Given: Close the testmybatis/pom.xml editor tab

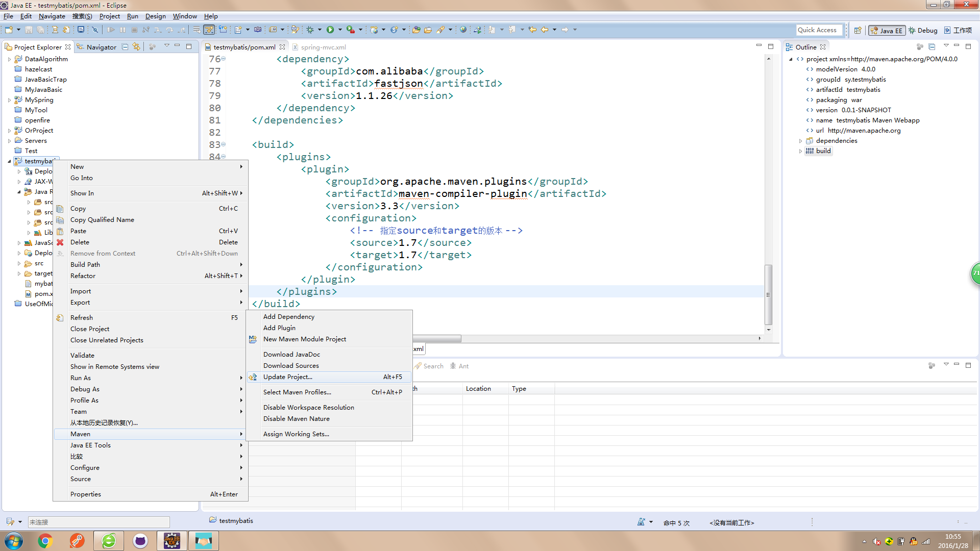Looking at the screenshot, I should click(282, 47).
